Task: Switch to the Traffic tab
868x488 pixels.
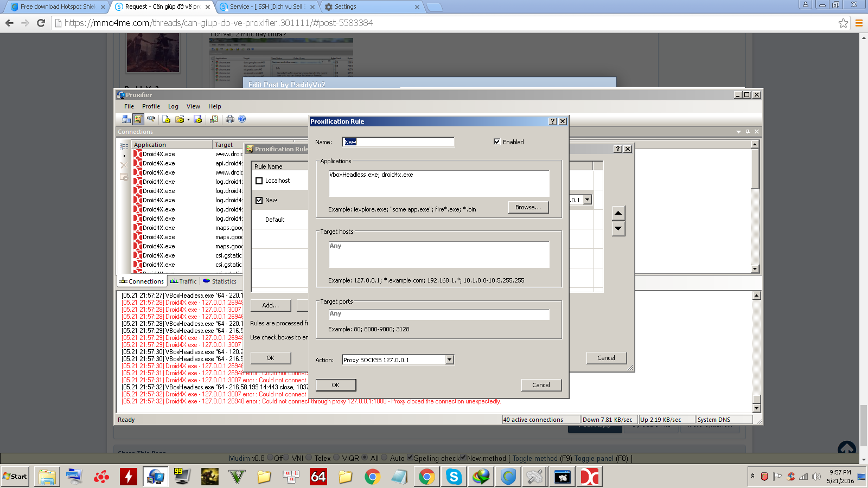Action: (x=183, y=281)
